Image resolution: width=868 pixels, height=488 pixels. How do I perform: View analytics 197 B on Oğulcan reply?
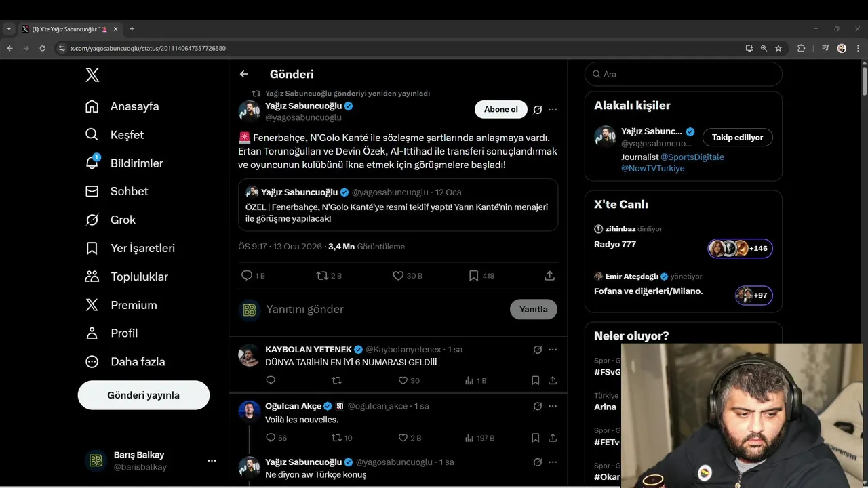tap(479, 438)
